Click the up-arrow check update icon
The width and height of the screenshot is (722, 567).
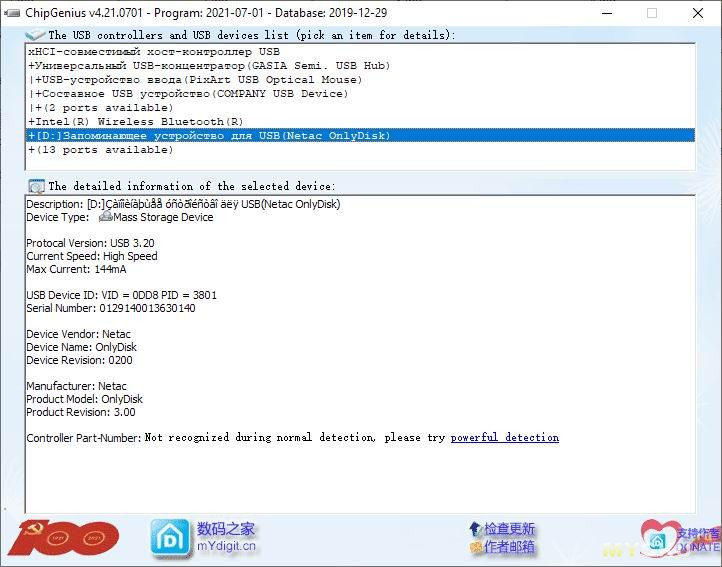point(475,529)
